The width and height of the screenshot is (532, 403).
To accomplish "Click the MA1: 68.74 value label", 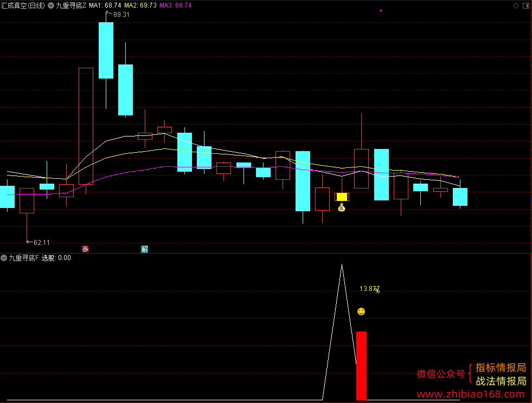I will click(105, 5).
